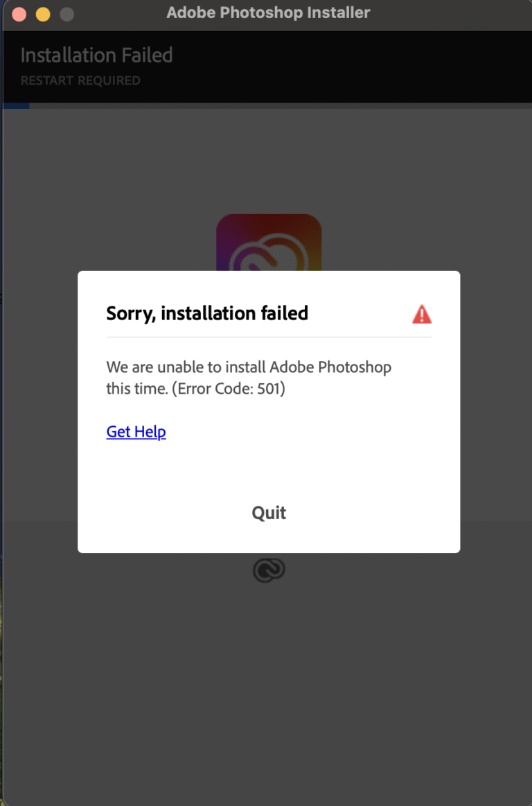The image size is (532, 806).
Task: Click the divider line under the dialog heading
Action: 269,338
